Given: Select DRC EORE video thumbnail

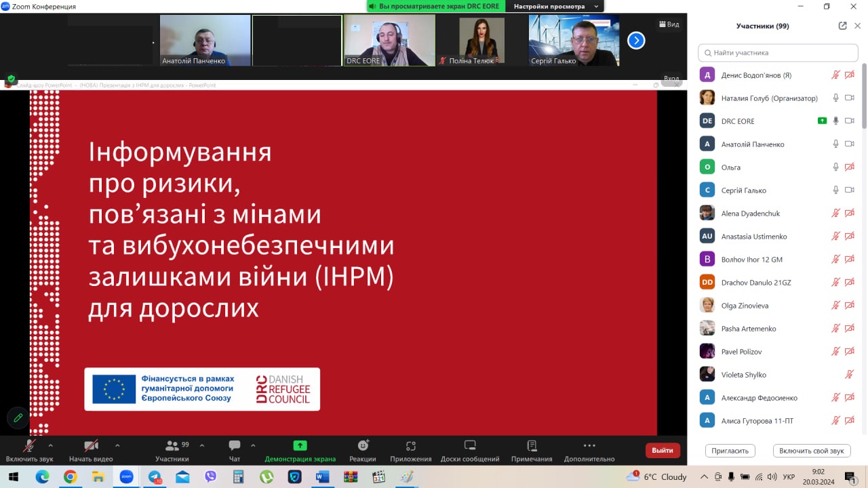Looking at the screenshot, I should pos(389,40).
